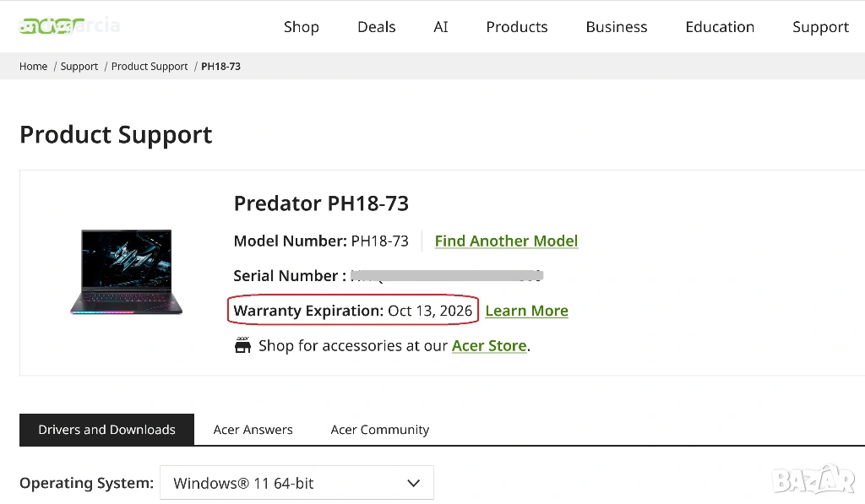
Task: Click the Find Another Model link
Action: click(x=506, y=241)
